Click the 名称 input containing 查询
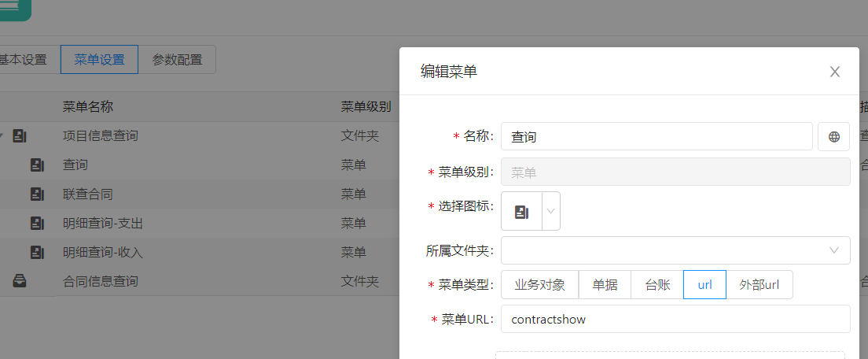This screenshot has width=868, height=359. click(657, 136)
